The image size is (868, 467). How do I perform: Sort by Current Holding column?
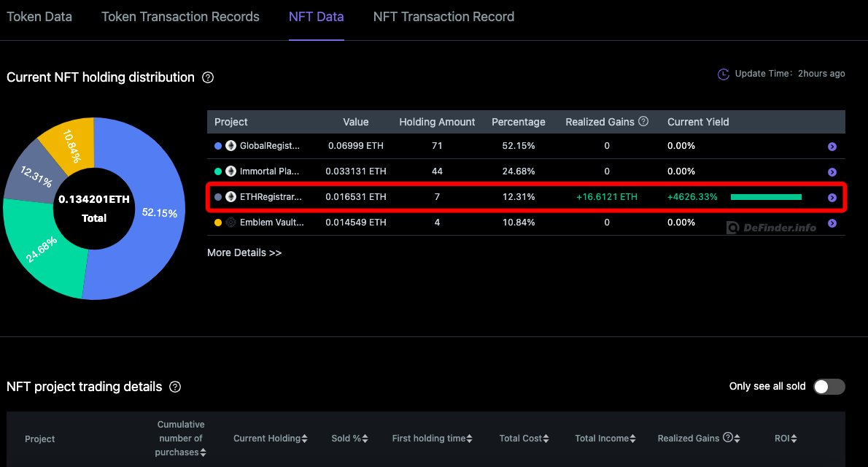tap(304, 439)
